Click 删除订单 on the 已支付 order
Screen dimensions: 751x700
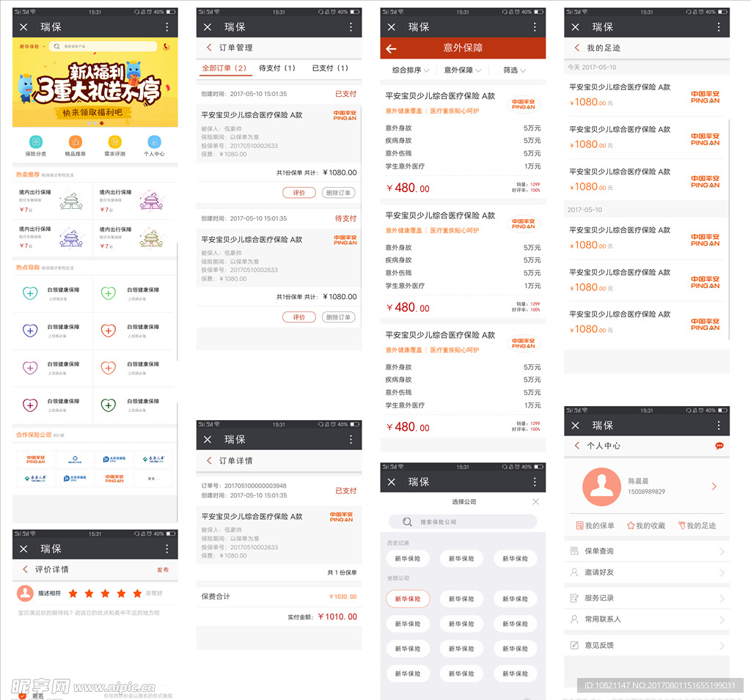click(338, 193)
